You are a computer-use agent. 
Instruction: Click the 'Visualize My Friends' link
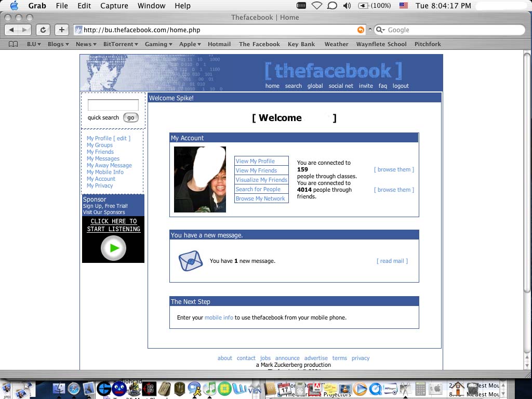tap(261, 180)
